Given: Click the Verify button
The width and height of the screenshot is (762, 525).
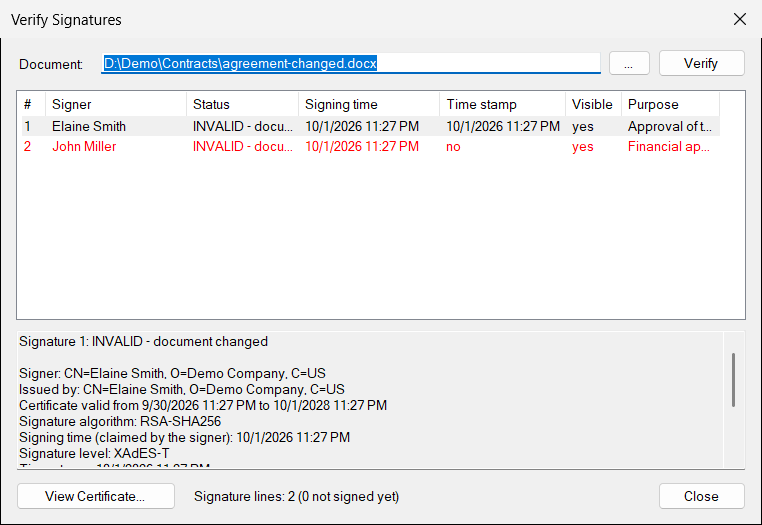Looking at the screenshot, I should (x=701, y=63).
